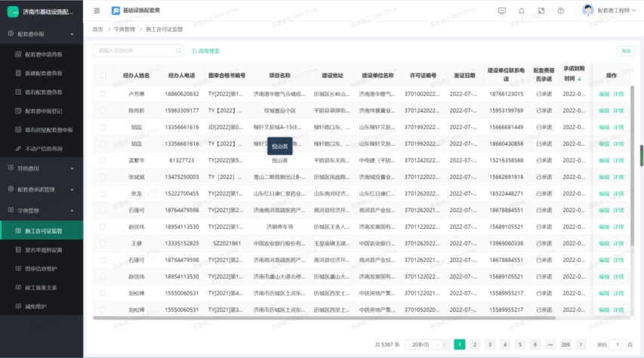Click the search magnifier in project name field
Screen dimensions: 644x358
pos(177,51)
